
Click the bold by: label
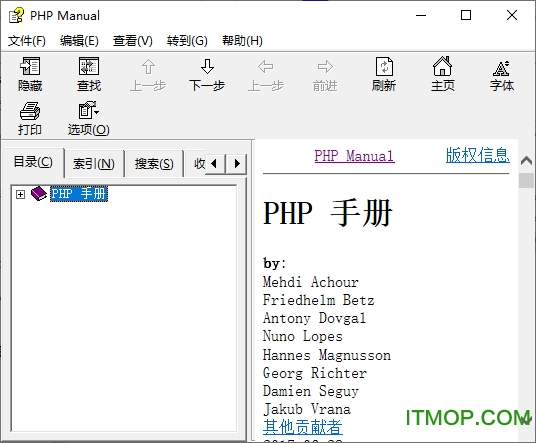[x=274, y=264]
